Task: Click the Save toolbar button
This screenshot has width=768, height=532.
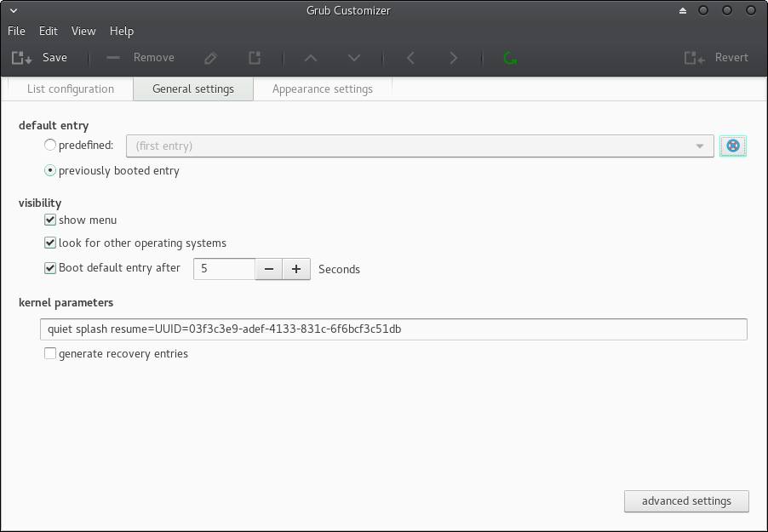Action: (39, 58)
